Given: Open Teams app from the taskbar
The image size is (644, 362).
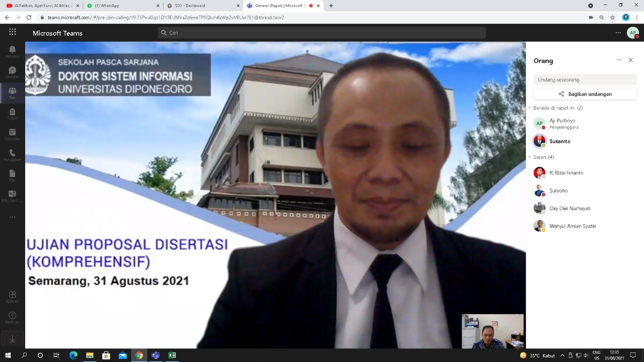Looking at the screenshot, I should (x=155, y=355).
